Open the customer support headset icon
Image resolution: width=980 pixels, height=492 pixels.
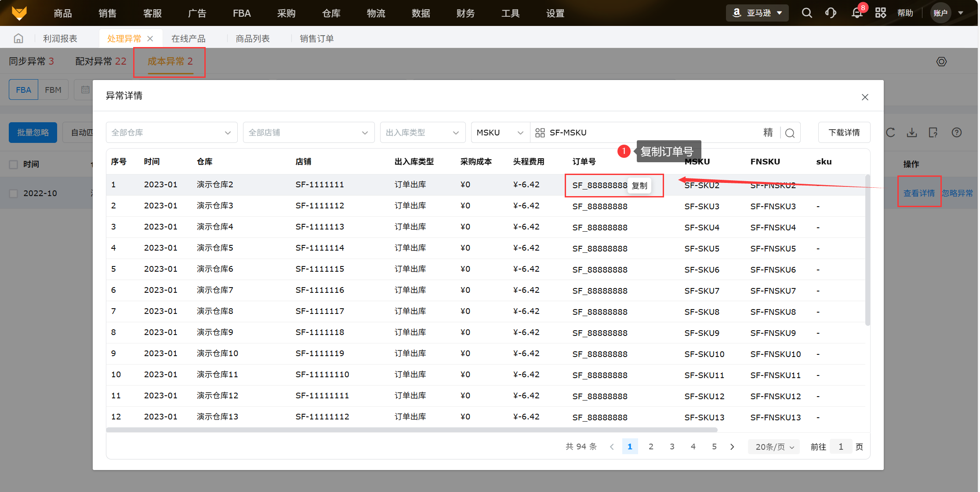[x=831, y=13]
